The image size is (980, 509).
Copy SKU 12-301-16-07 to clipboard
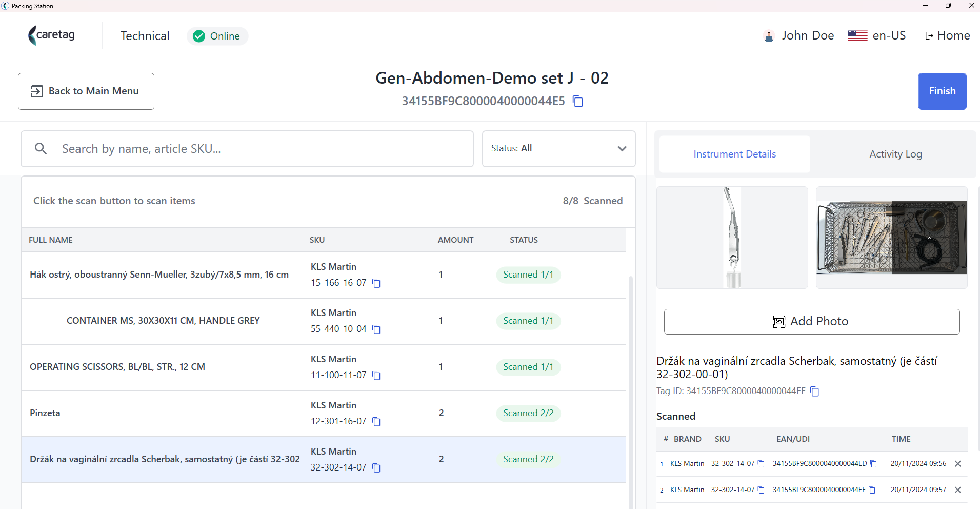pyautogui.click(x=376, y=422)
